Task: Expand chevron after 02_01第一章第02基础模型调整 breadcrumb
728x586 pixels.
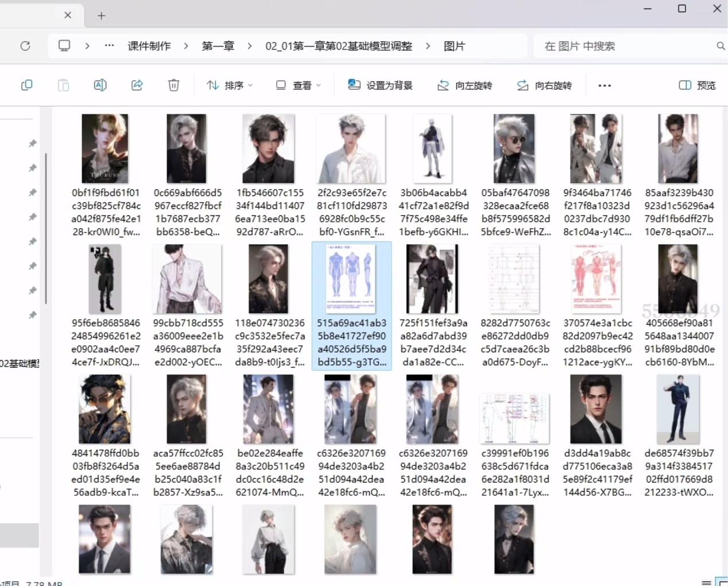Action: tap(428, 46)
